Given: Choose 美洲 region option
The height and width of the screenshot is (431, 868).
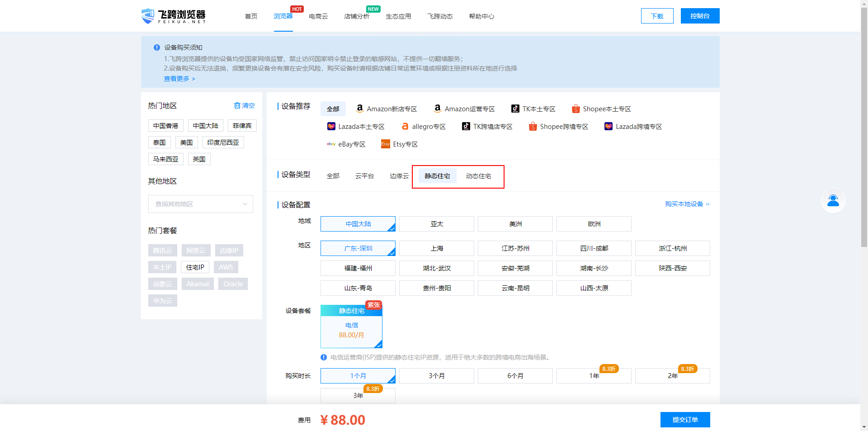Looking at the screenshot, I should (515, 224).
